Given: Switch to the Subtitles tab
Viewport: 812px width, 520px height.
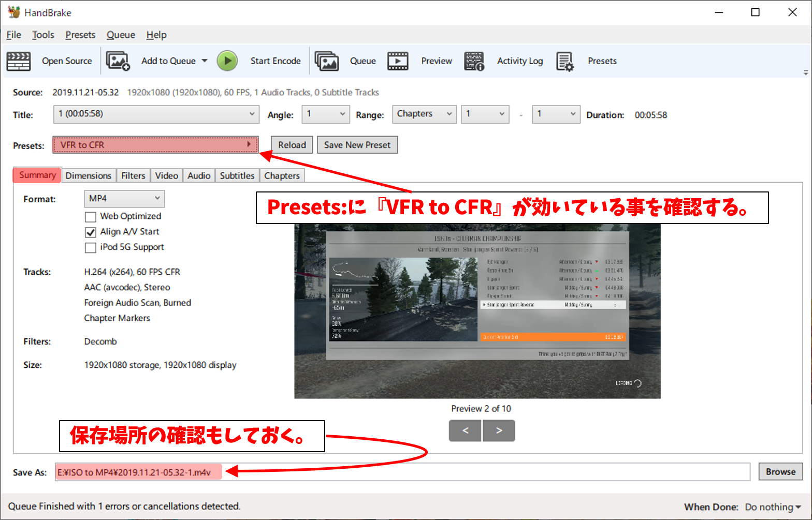Looking at the screenshot, I should coord(237,176).
